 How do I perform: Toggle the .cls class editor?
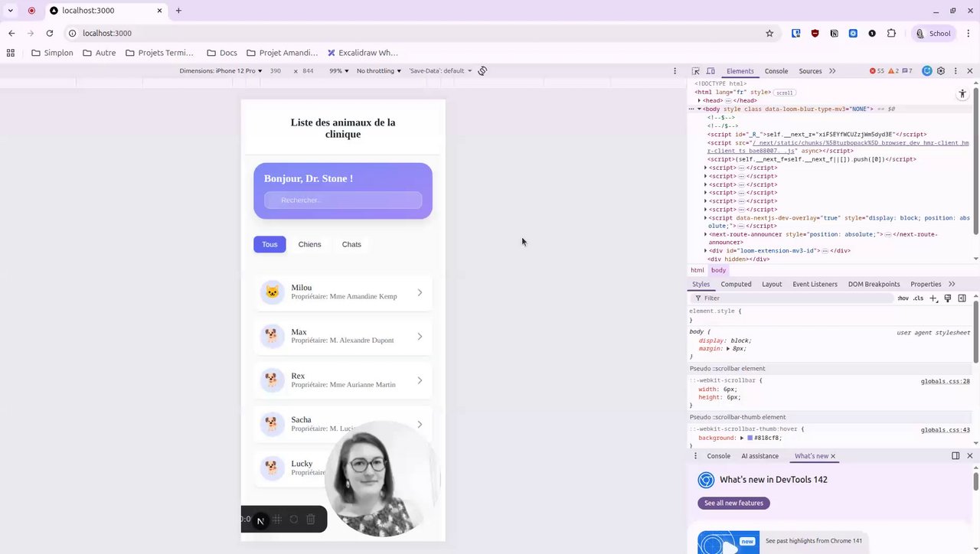point(918,298)
